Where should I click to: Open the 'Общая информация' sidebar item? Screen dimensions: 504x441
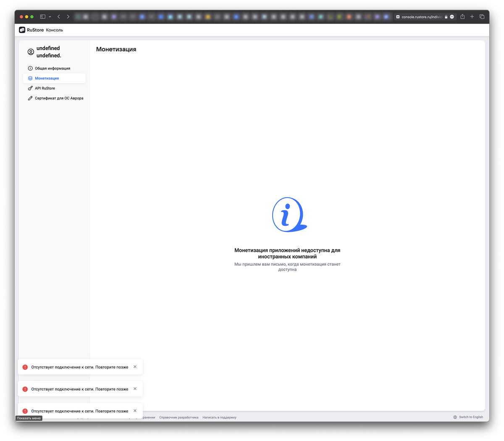click(x=54, y=68)
